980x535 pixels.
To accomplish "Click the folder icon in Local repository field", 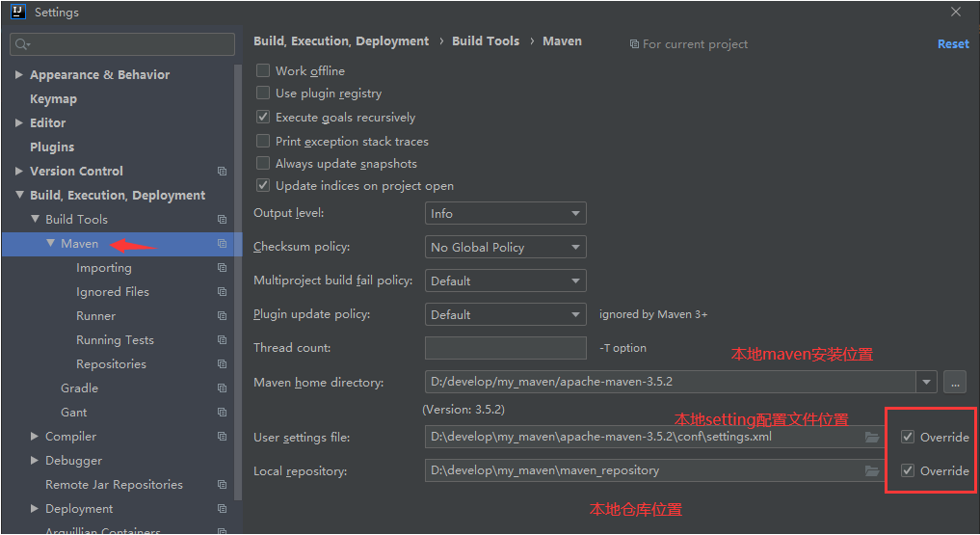I will (x=872, y=470).
